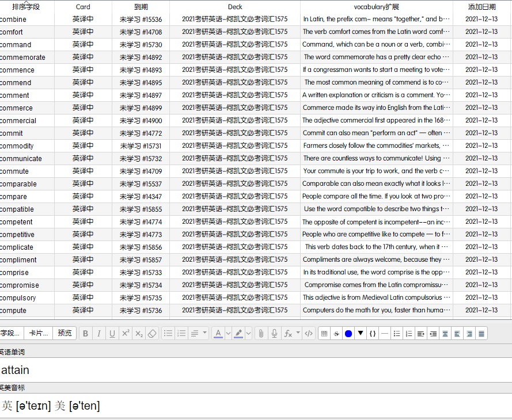Open the black triangle dropdown

[361, 333]
